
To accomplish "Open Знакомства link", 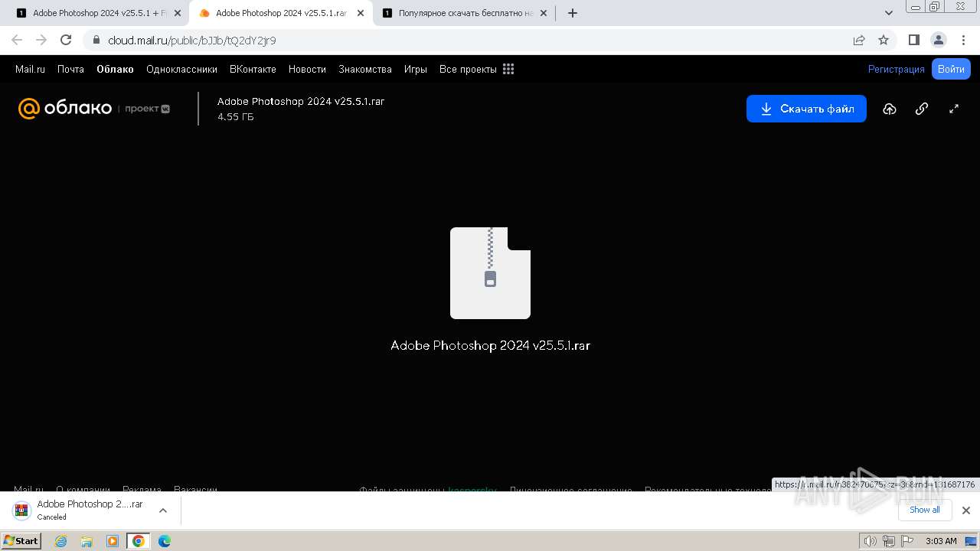I will point(365,69).
